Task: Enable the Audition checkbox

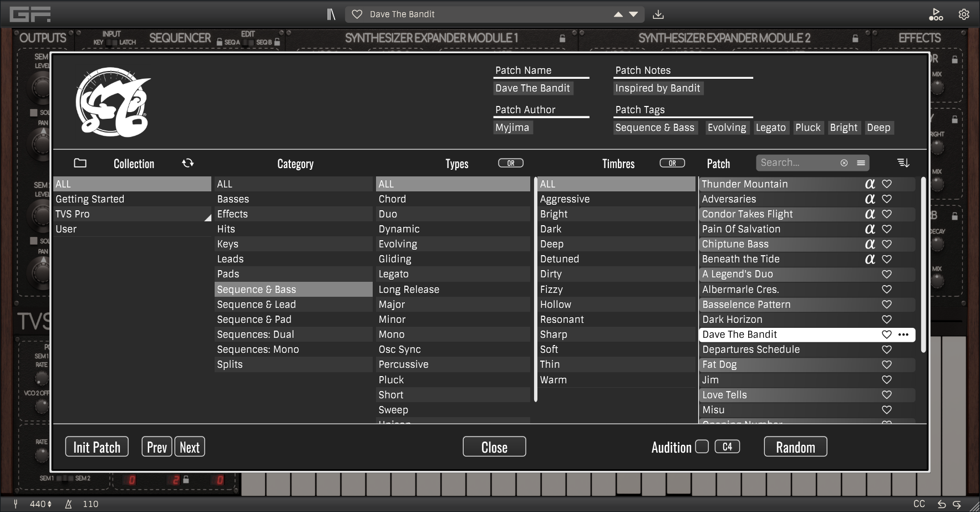Action: [x=702, y=447]
